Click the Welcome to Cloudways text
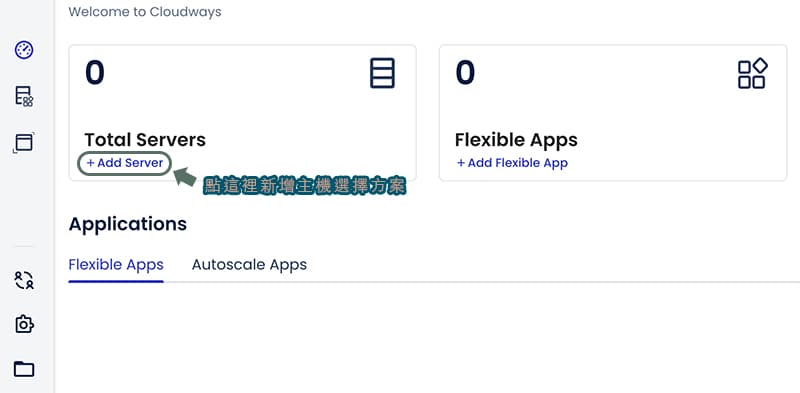This screenshot has height=393, width=800. (145, 12)
